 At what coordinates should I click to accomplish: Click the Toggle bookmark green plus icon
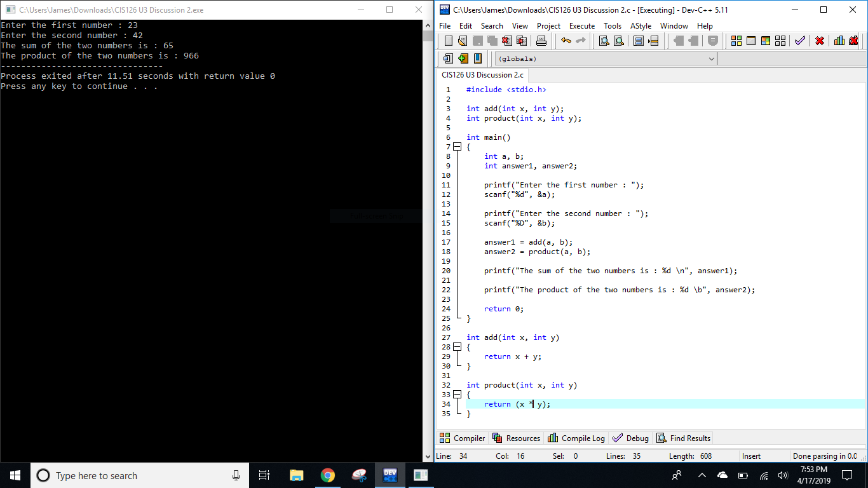463,58
